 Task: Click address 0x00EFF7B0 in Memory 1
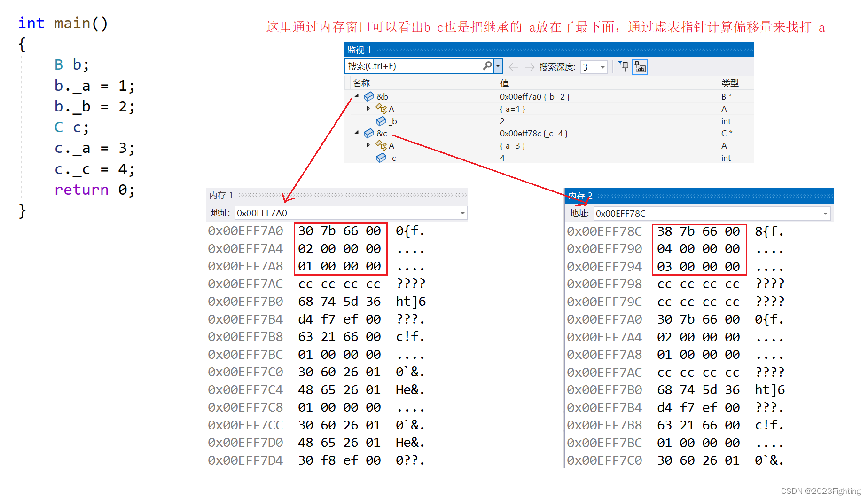coord(245,302)
